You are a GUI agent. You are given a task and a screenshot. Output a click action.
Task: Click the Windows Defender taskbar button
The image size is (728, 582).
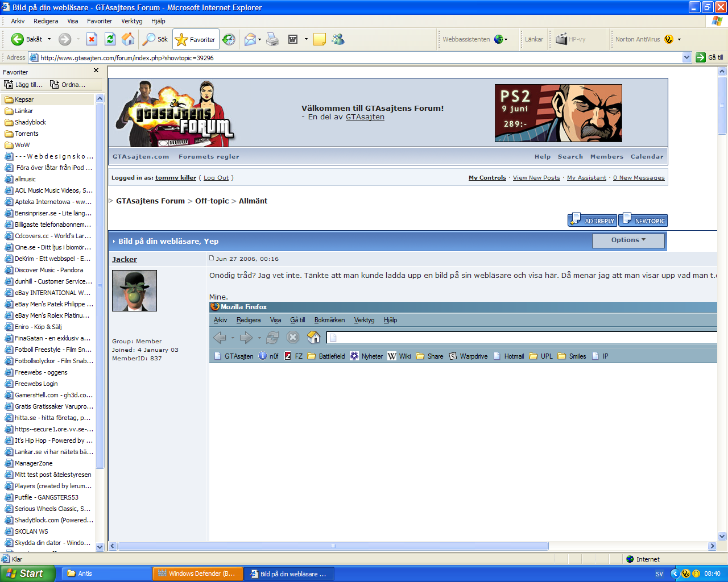[x=197, y=574]
